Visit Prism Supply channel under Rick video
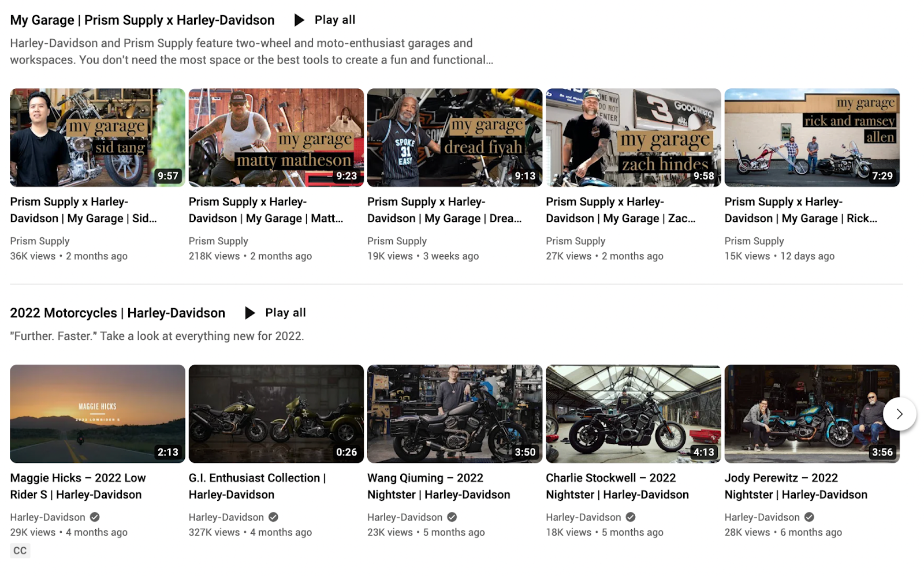The width and height of the screenshot is (924, 576). coord(754,241)
